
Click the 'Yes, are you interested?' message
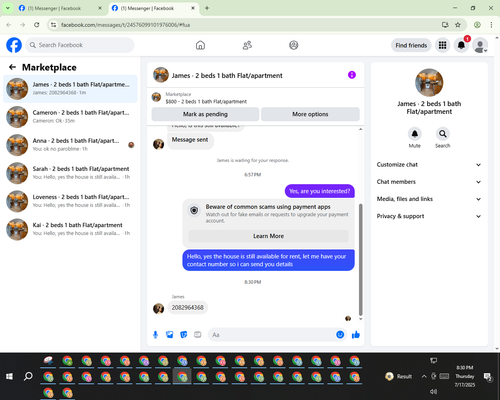pos(320,191)
